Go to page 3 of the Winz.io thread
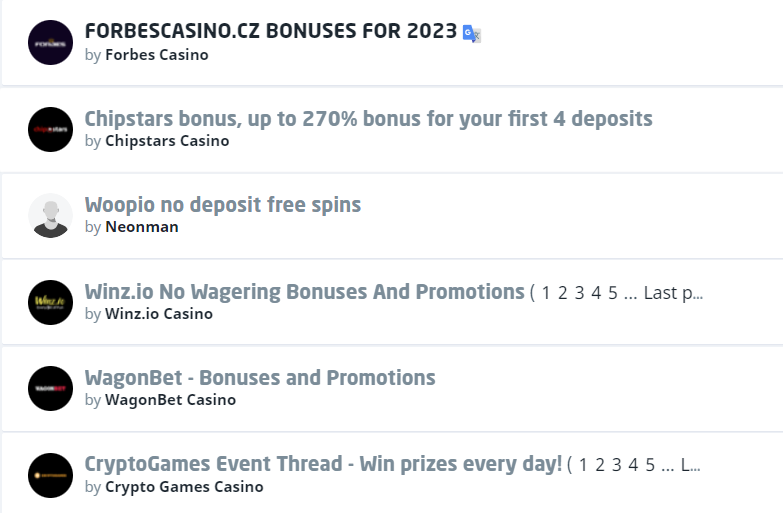 [x=579, y=293]
